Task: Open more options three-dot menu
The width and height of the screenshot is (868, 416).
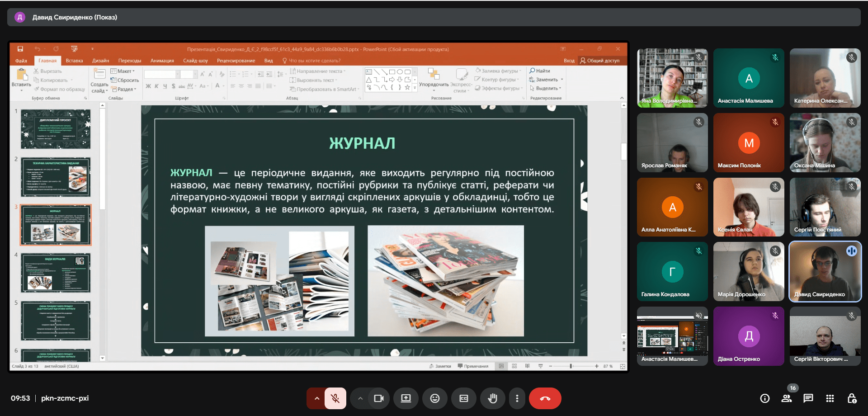Action: pyautogui.click(x=517, y=398)
